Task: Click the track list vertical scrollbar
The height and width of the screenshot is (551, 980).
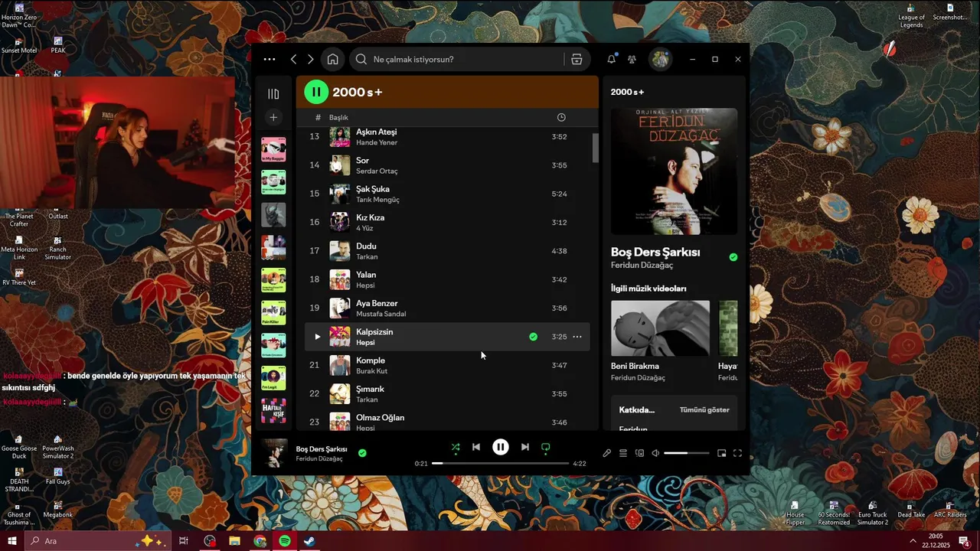Action: pyautogui.click(x=596, y=148)
